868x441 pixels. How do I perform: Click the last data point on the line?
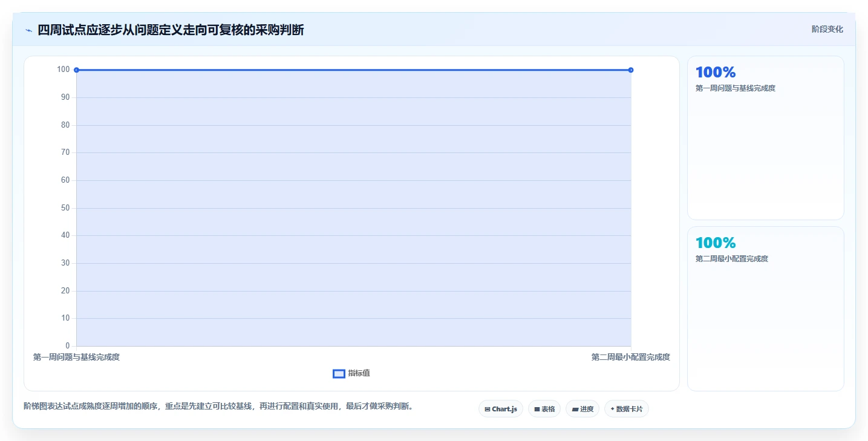click(x=631, y=70)
